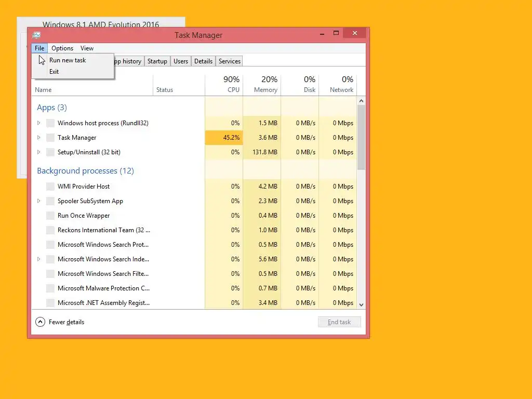Choose Run new task from File menu
The image size is (532, 399).
73,60
